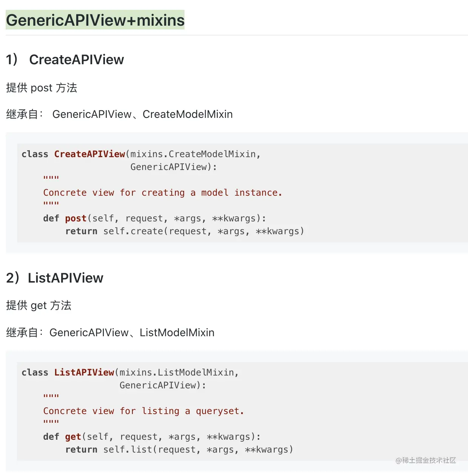This screenshot has height=476, width=468.
Task: Click the "提供 post 方法" text line
Action: click(x=42, y=88)
